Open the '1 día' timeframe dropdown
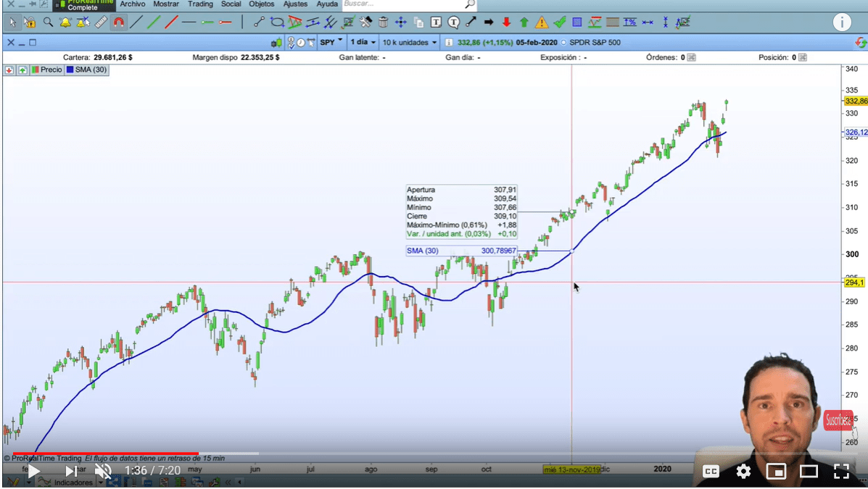The height and width of the screenshot is (489, 868). (363, 42)
